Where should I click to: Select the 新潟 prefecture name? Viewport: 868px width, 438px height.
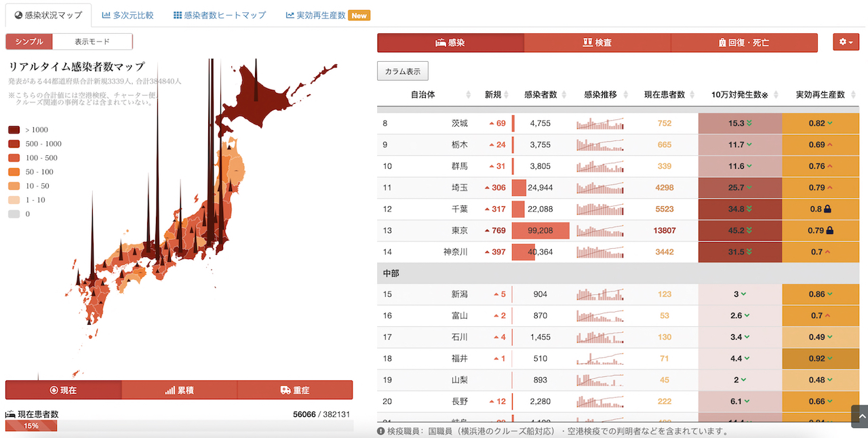460,294
